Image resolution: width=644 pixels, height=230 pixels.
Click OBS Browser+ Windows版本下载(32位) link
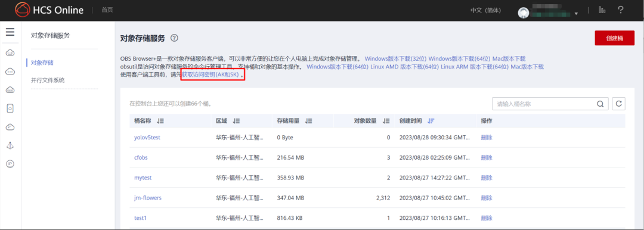[x=395, y=59]
